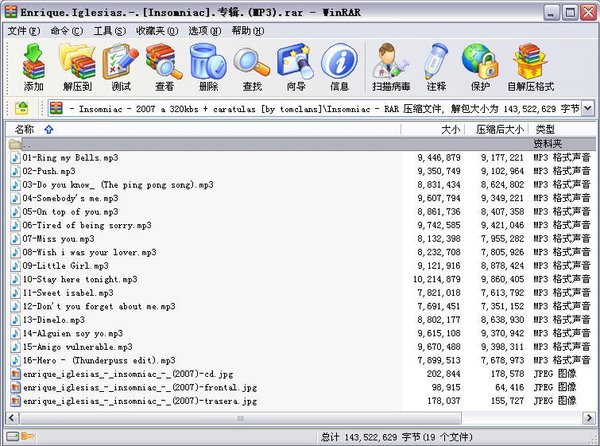Open the 选项(N) menu

205,31
